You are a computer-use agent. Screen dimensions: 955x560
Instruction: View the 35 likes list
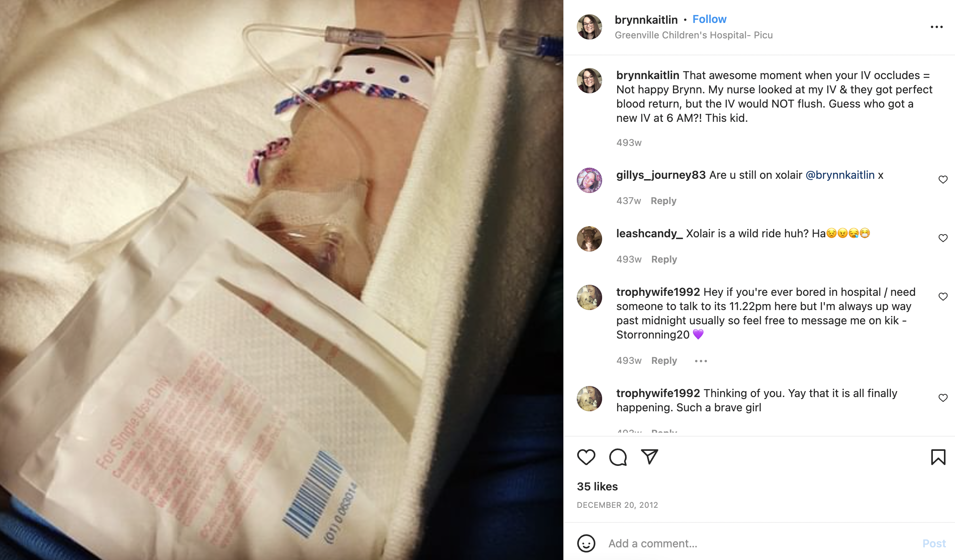597,486
